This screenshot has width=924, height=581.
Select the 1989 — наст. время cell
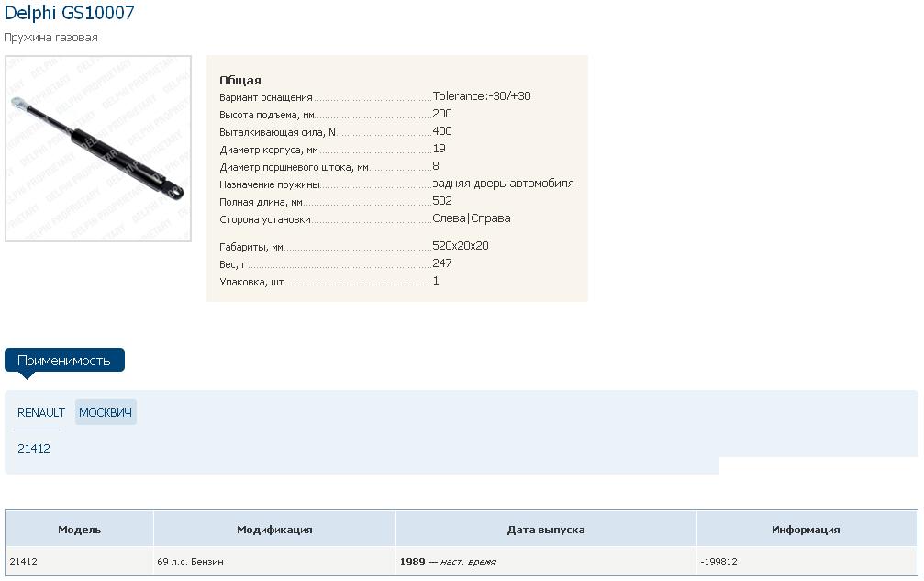(x=546, y=562)
